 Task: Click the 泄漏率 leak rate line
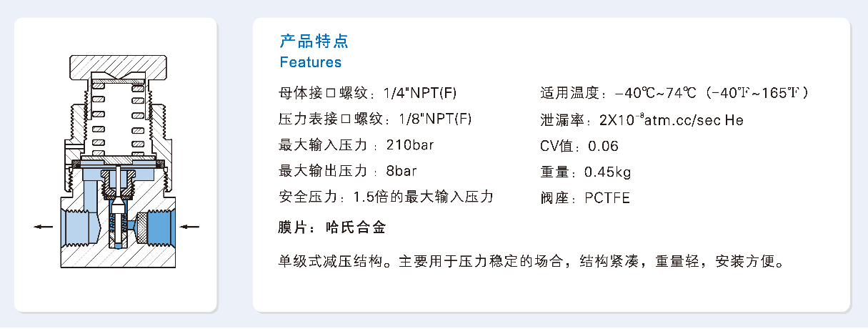point(642,120)
